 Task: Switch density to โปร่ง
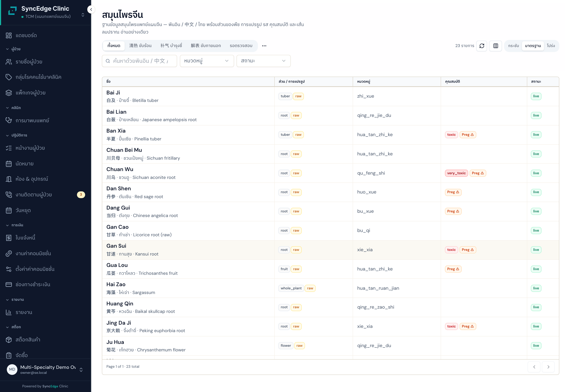tap(551, 46)
